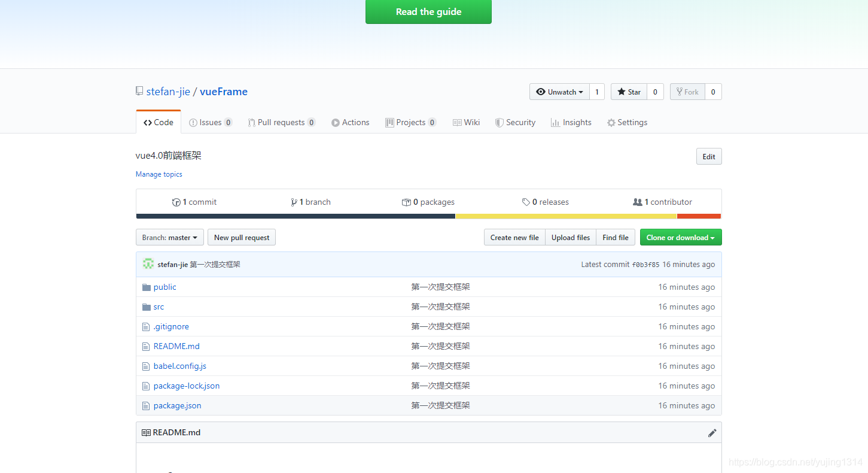The height and width of the screenshot is (473, 868).
Task: Click stefan-jie's avatar in the commit bar
Action: (x=148, y=263)
